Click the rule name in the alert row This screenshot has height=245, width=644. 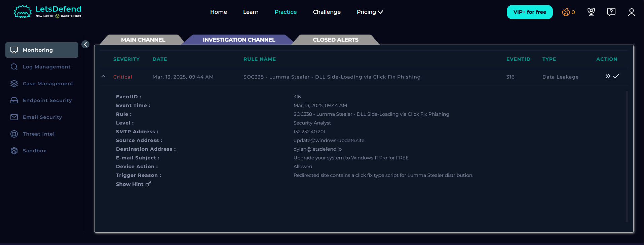click(332, 77)
